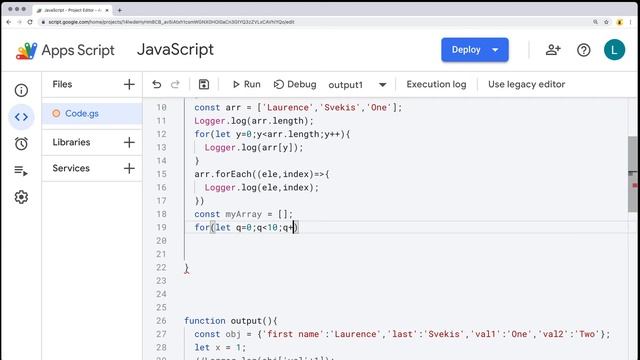Go back in the browser
The width and height of the screenshot is (640, 360).
point(9,22)
